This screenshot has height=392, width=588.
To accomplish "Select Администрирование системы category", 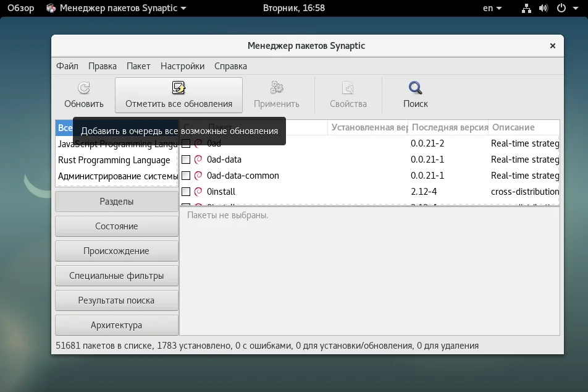I will [117, 176].
